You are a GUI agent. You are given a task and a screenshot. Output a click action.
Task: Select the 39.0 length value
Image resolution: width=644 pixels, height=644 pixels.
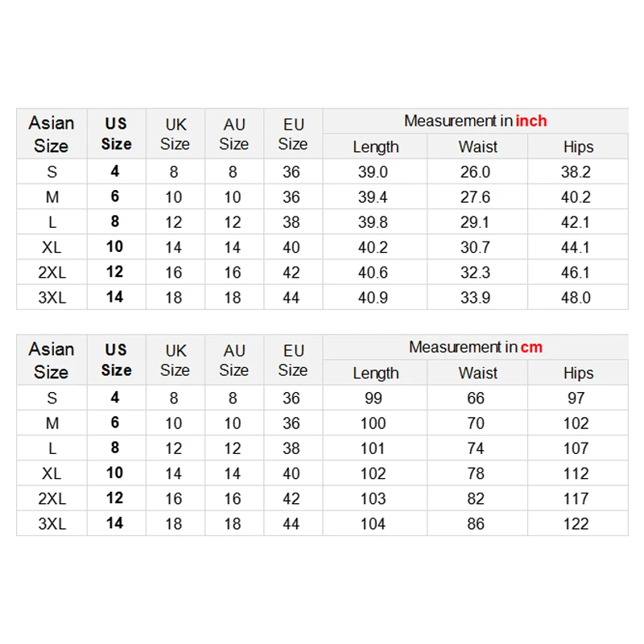click(373, 172)
